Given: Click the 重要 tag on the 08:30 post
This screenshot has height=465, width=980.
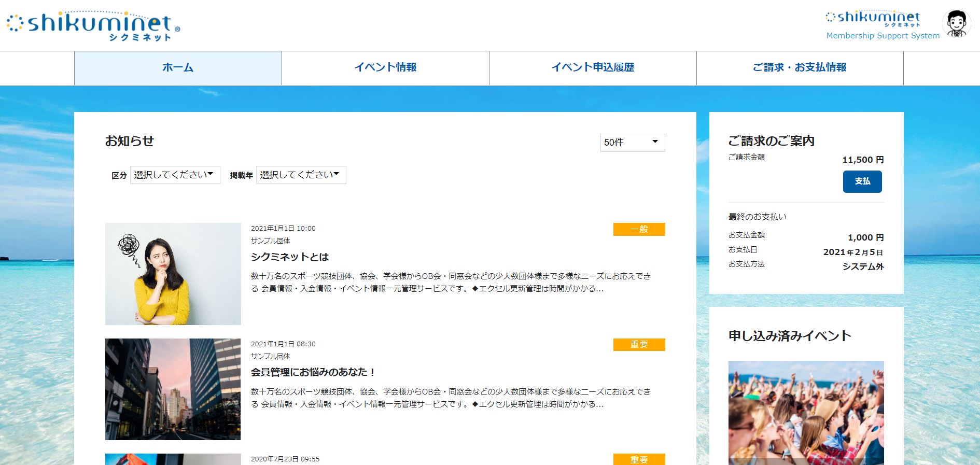Looking at the screenshot, I should click(639, 345).
